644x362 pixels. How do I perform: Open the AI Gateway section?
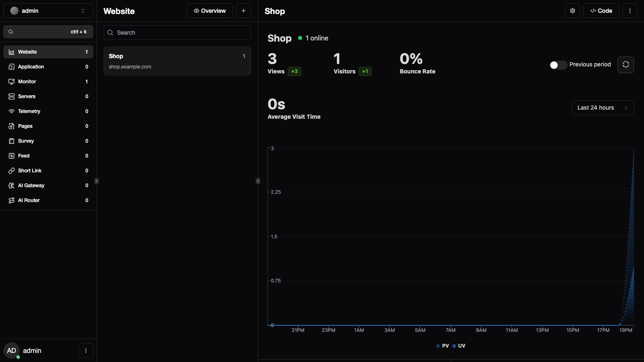click(x=48, y=186)
